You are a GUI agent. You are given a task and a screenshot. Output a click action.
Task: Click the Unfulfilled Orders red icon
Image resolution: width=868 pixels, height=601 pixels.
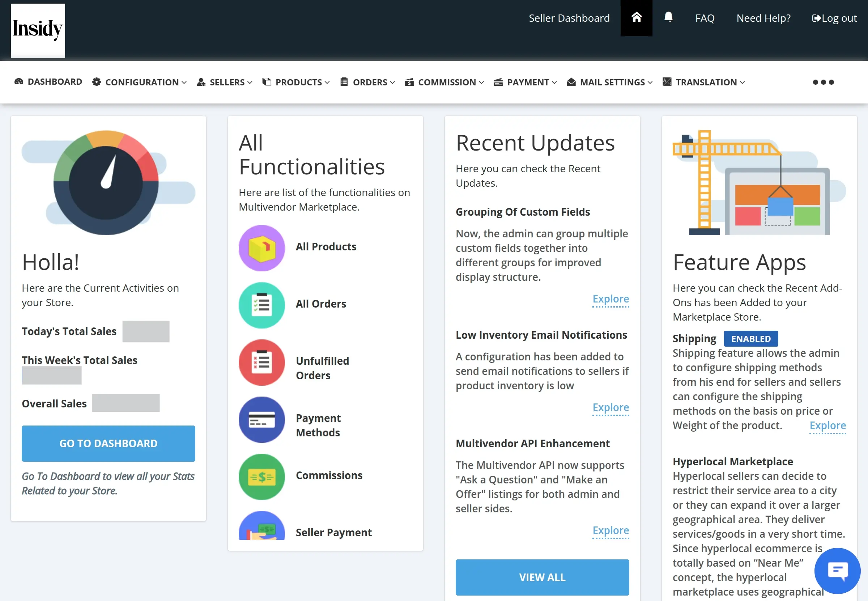coord(261,362)
